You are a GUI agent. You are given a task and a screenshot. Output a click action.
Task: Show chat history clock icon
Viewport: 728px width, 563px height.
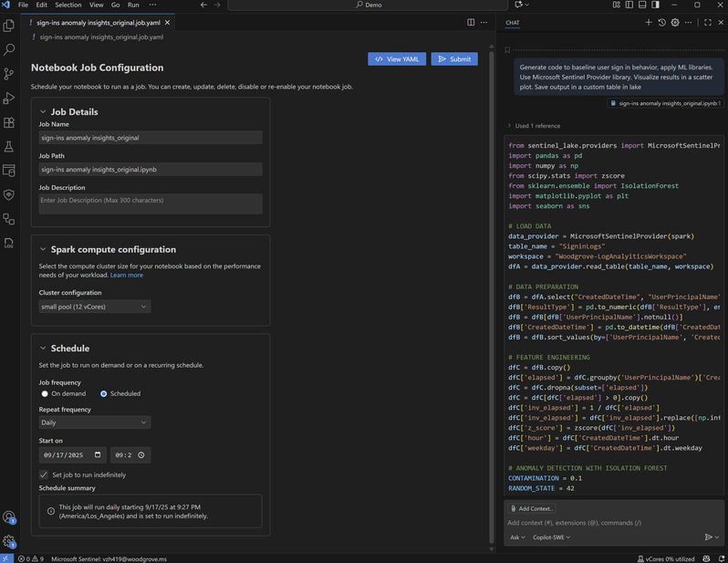pos(661,22)
